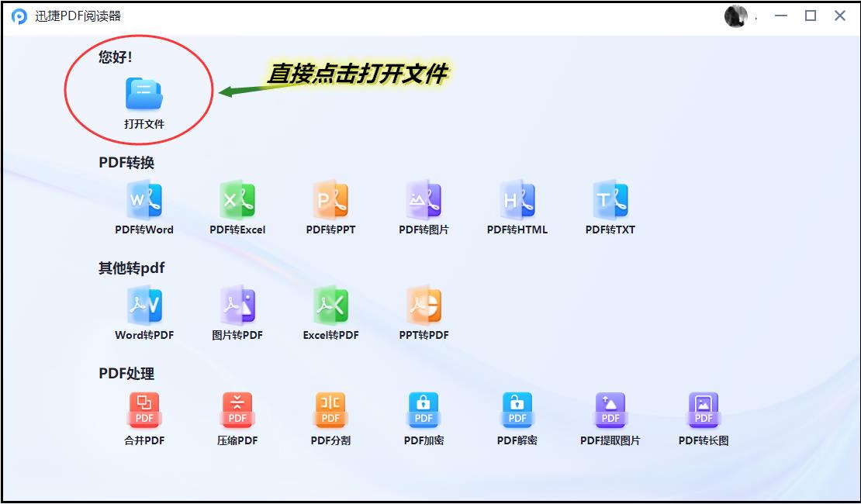This screenshot has width=861, height=504.
Task: Click the 迅捷PDF阅读器 app logo
Action: pyautogui.click(x=19, y=16)
